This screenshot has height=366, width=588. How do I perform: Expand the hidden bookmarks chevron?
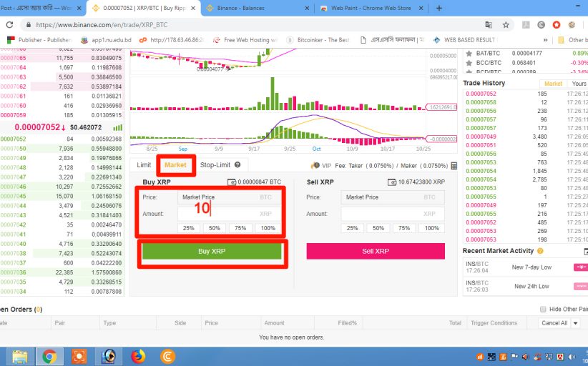[546, 40]
